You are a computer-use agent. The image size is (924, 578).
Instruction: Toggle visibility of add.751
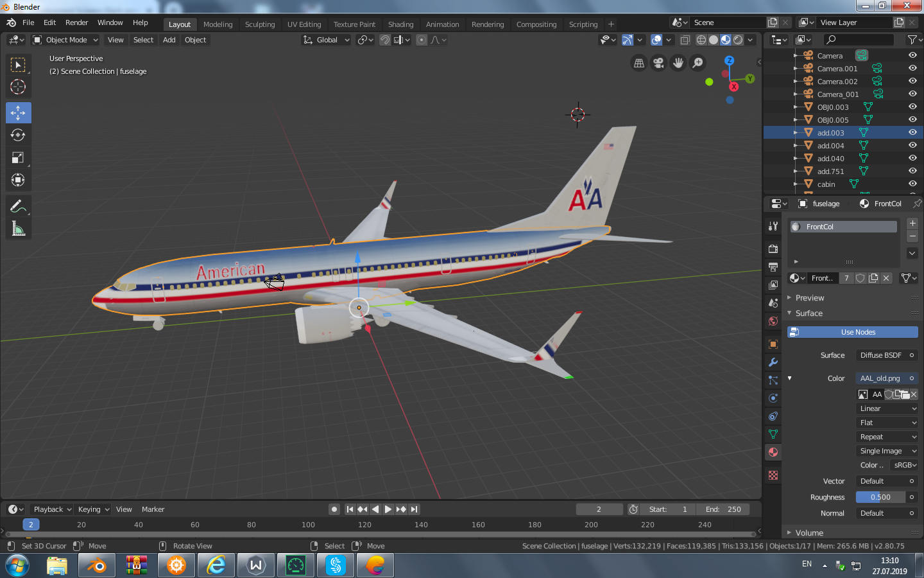pos(912,171)
